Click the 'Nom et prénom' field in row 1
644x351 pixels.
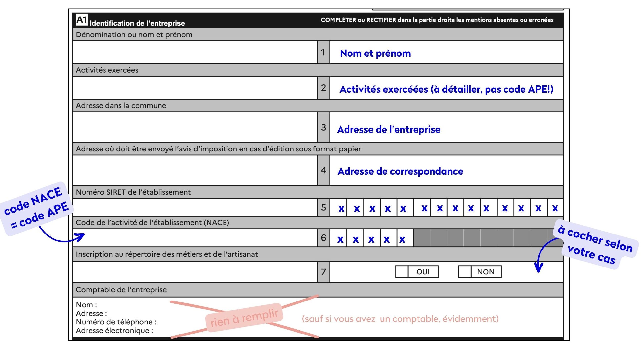(447, 52)
